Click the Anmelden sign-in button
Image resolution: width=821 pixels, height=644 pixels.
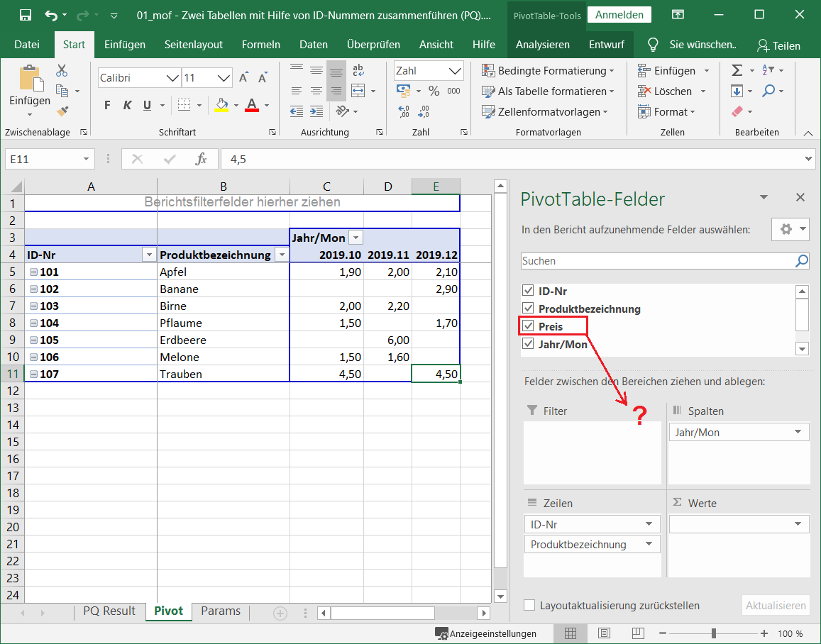(619, 15)
